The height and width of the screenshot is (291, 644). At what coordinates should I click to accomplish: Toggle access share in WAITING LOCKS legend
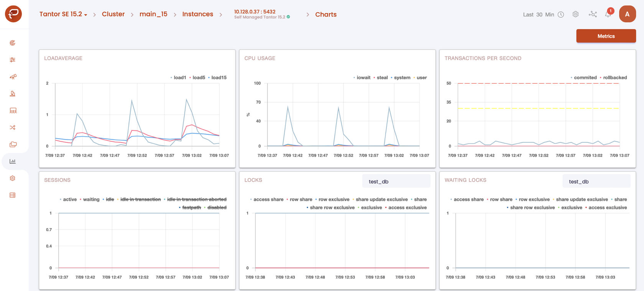pyautogui.click(x=467, y=200)
